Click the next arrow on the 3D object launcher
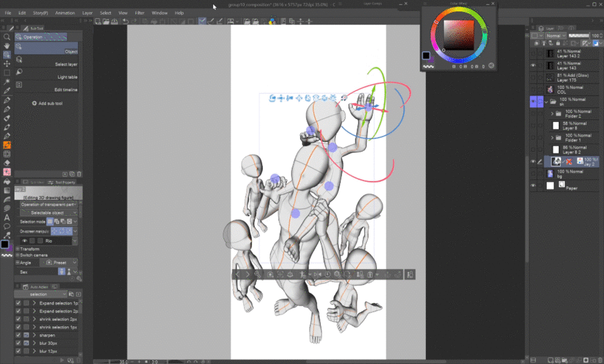Screen dimensions: 604x364 point(247,274)
